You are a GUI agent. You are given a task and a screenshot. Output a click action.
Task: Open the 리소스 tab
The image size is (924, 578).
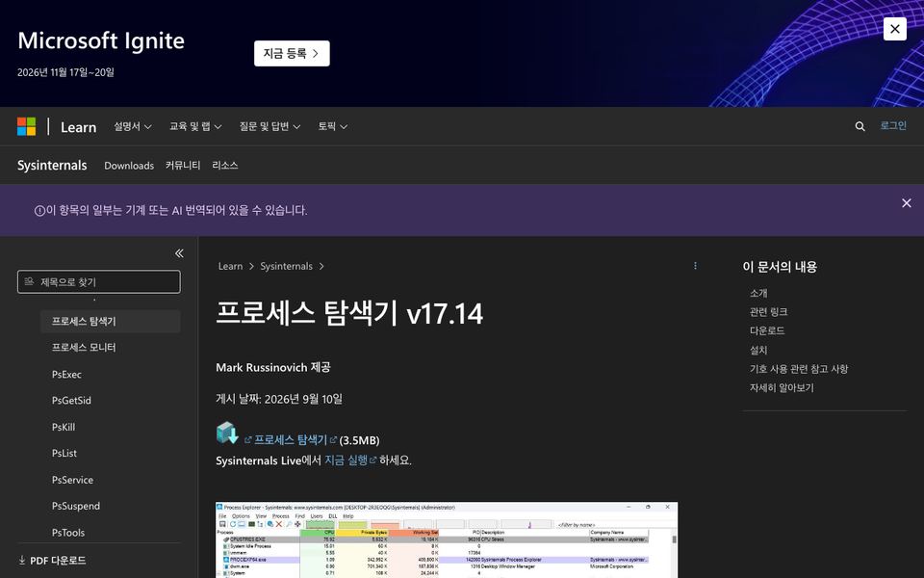(x=225, y=165)
